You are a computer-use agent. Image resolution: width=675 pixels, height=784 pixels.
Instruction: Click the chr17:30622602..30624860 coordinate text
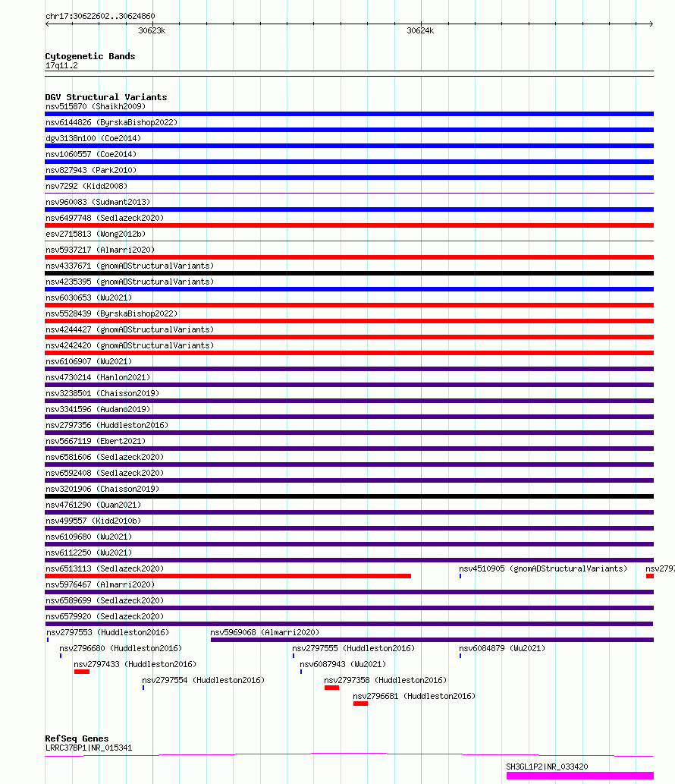[x=100, y=17]
